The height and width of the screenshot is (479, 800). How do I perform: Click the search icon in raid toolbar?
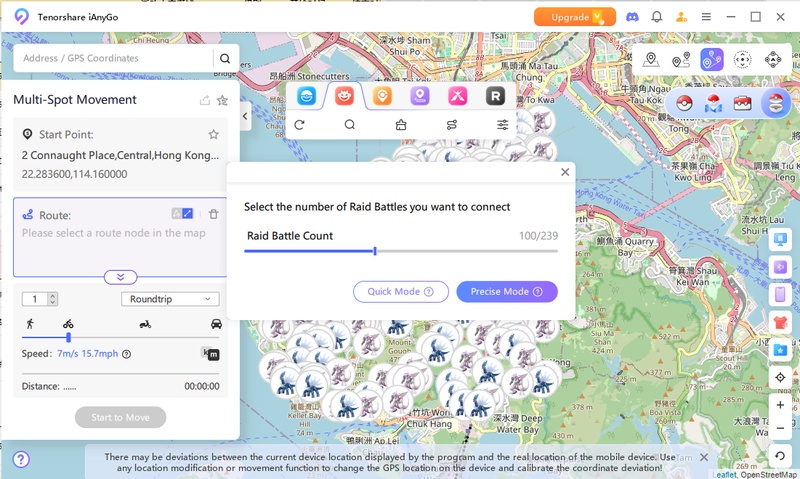coord(349,125)
